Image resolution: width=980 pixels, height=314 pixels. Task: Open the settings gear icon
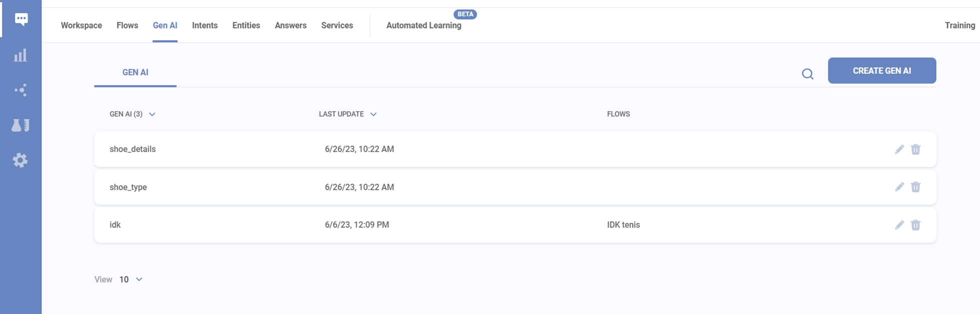pos(20,160)
